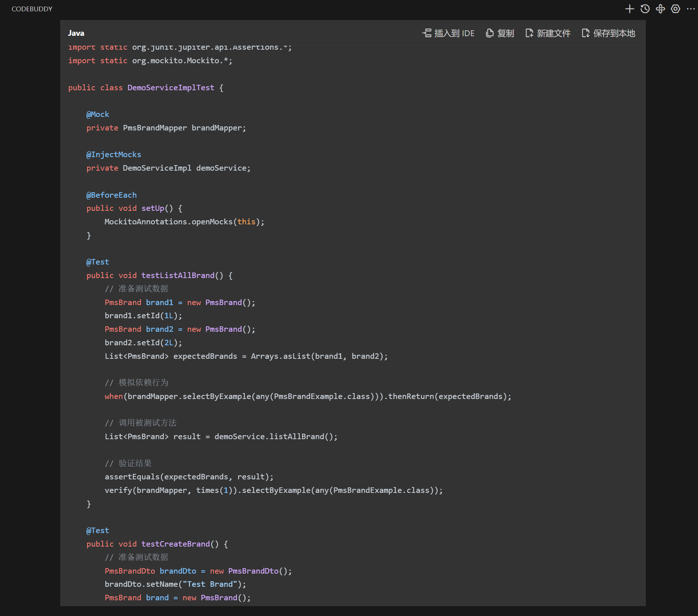The width and height of the screenshot is (698, 616).
Task: Copy the Java code block
Action: (500, 33)
